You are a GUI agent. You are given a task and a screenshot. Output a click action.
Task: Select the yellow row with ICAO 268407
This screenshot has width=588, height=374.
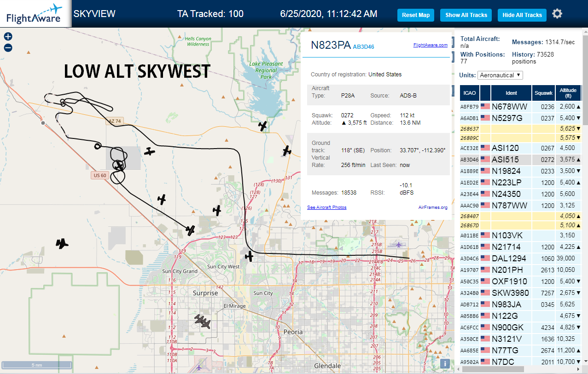521,216
